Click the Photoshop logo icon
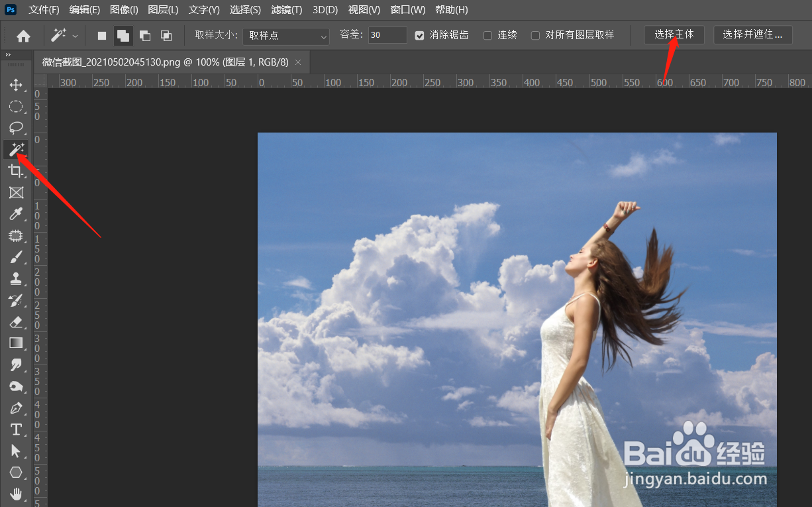 point(11,9)
